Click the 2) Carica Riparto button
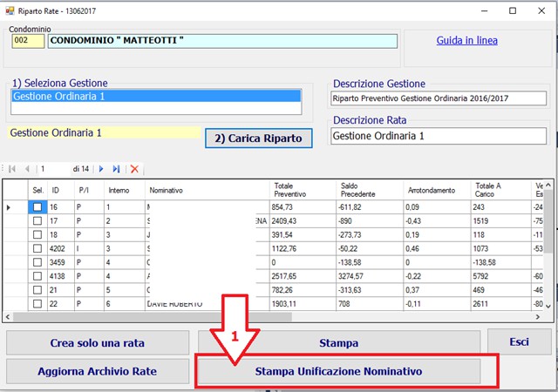 pyautogui.click(x=259, y=139)
